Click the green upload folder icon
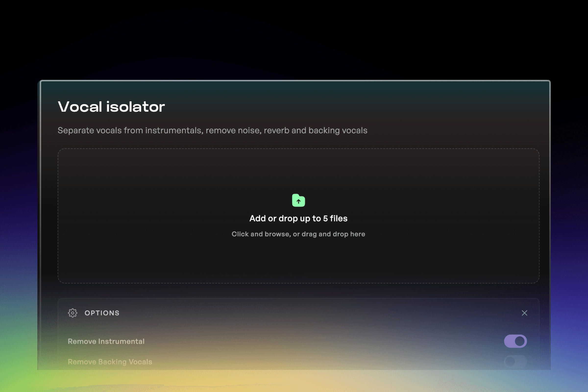Viewport: 588px width, 392px height. pyautogui.click(x=298, y=200)
